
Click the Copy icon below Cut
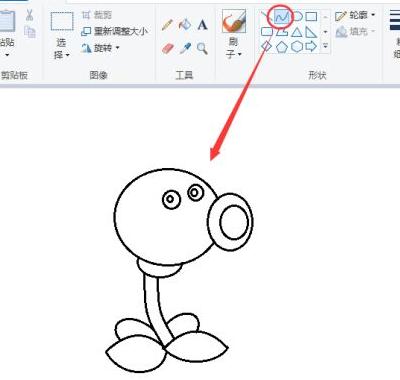(x=30, y=32)
